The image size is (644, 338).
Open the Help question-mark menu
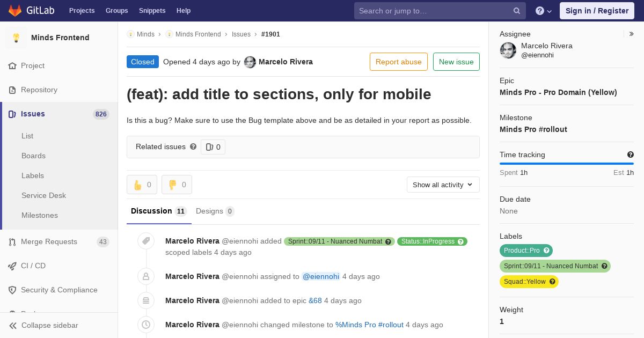tap(544, 11)
